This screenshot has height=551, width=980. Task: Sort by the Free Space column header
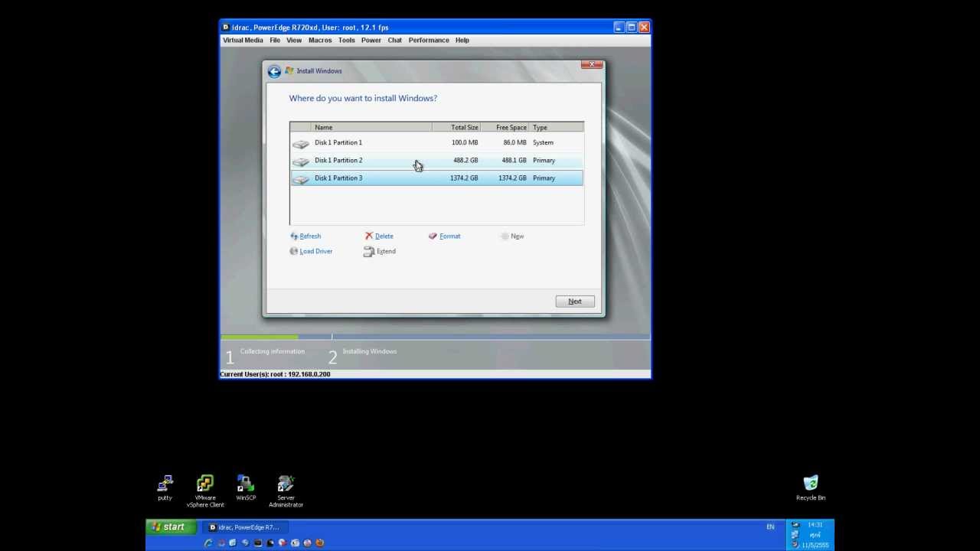coord(505,127)
